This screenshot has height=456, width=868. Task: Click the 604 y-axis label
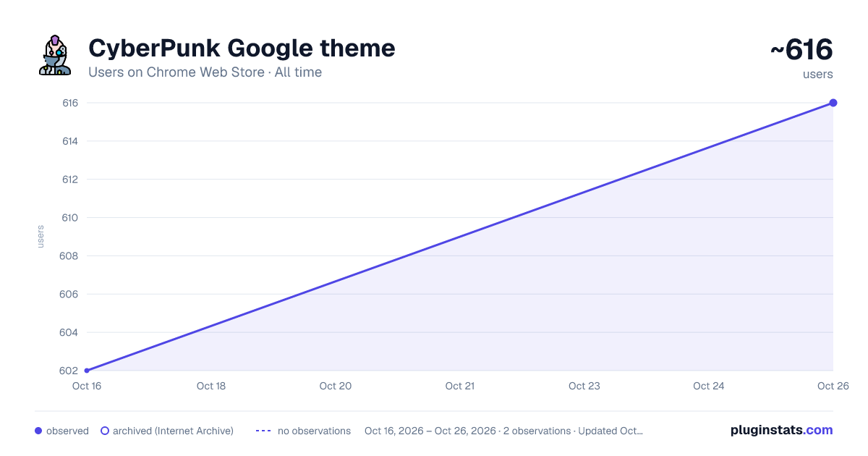pyautogui.click(x=70, y=333)
